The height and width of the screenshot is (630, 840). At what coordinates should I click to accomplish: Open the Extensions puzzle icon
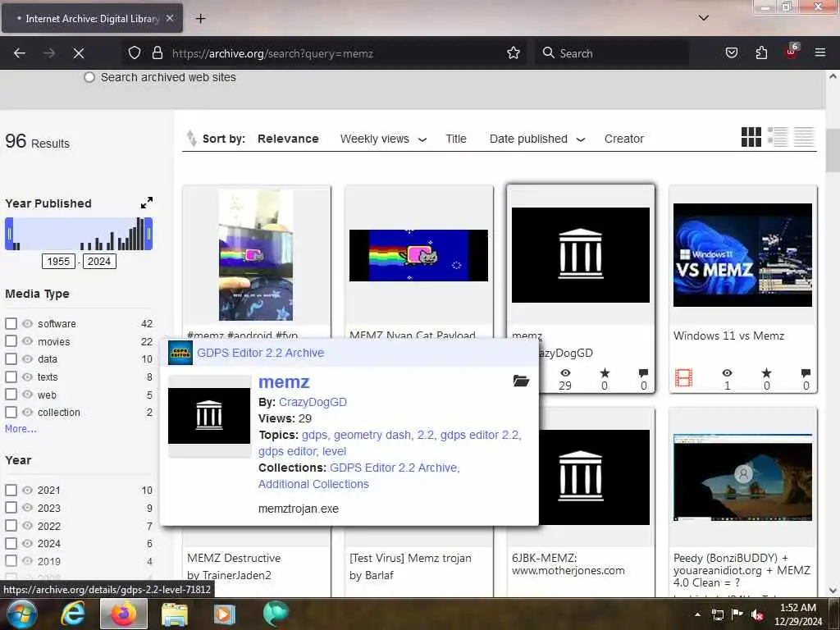coord(761,52)
